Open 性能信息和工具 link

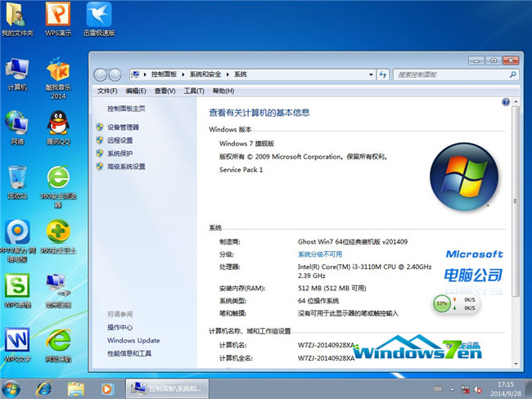coord(129,353)
